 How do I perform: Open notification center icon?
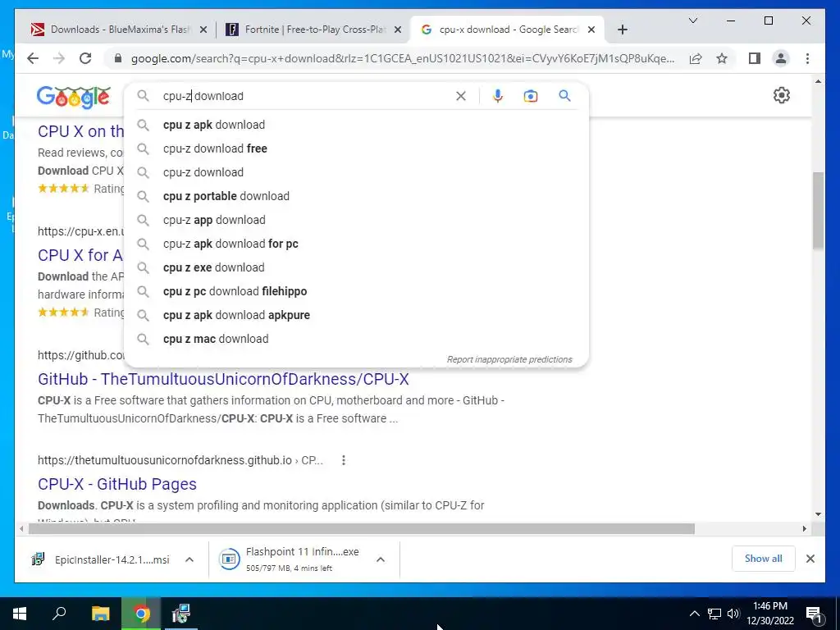click(815, 614)
